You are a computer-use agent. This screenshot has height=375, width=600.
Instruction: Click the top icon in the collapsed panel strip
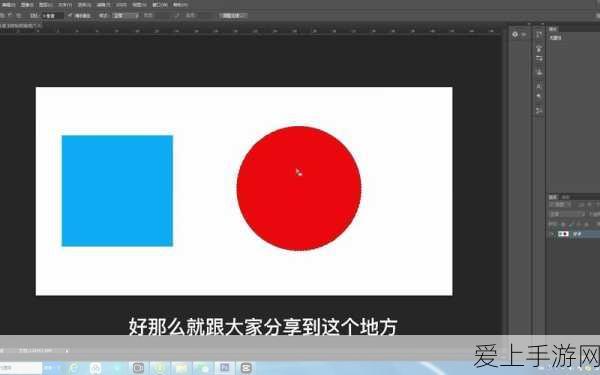pyautogui.click(x=539, y=35)
